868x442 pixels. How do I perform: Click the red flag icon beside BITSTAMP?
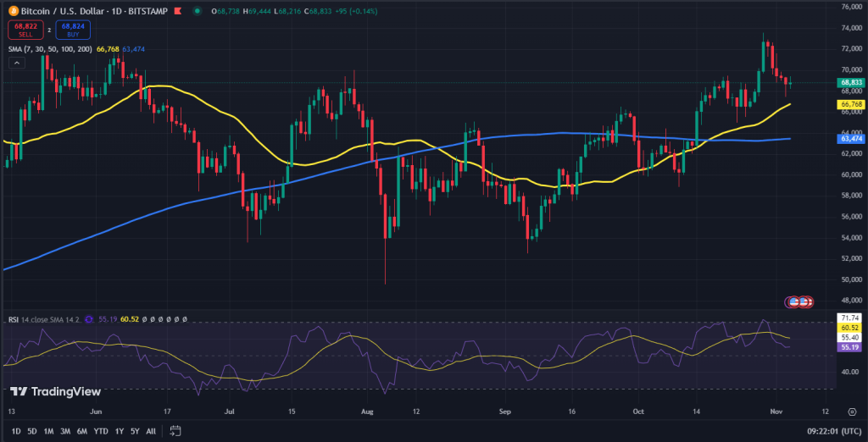tap(177, 10)
